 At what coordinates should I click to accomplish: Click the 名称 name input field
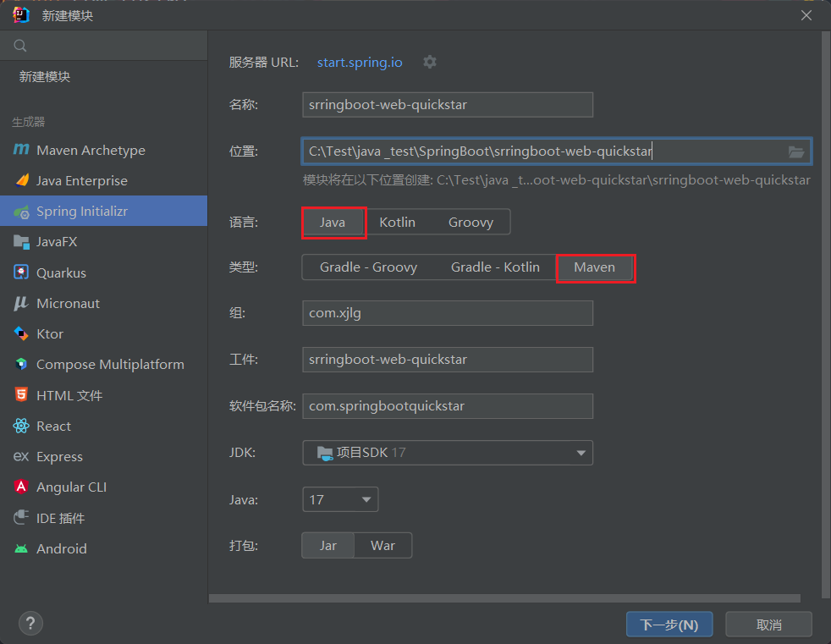448,104
